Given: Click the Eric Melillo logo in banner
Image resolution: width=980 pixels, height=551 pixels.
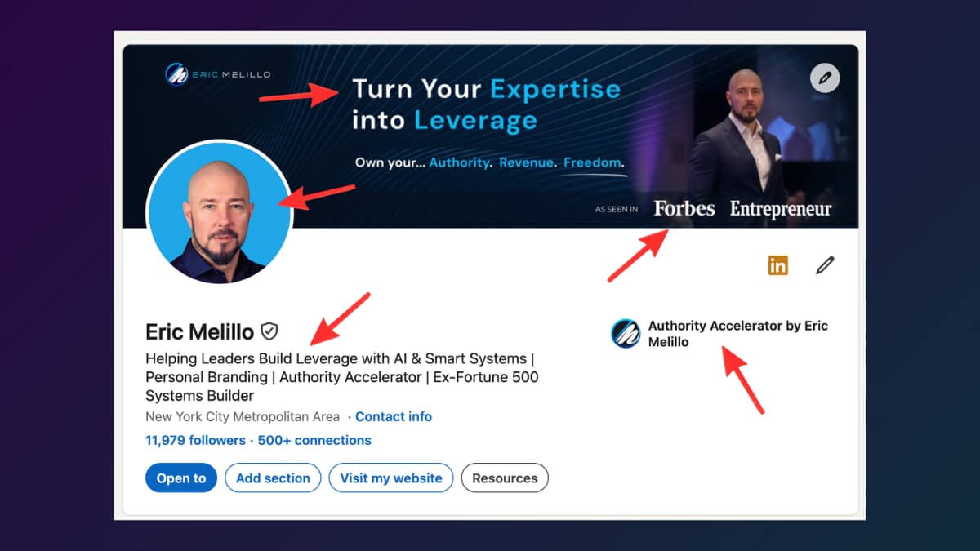Looking at the screenshot, I should coord(218,74).
